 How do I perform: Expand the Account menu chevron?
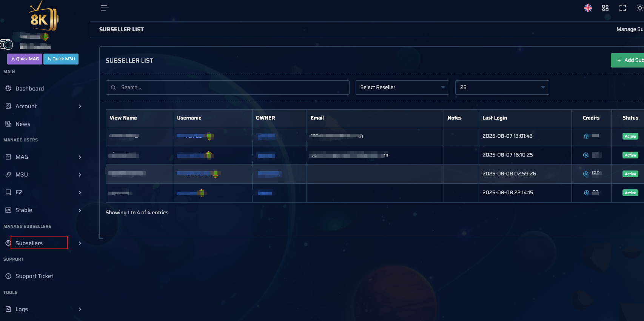(x=80, y=106)
